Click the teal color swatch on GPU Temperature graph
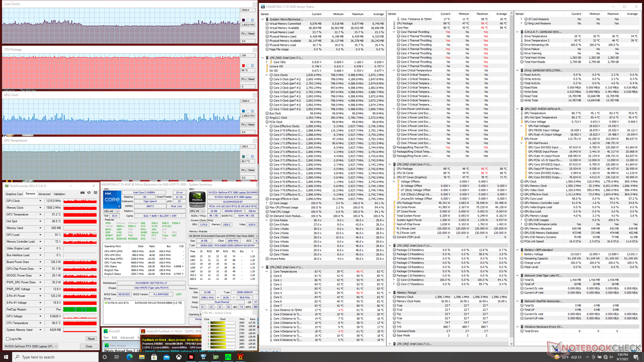The height and width of the screenshot is (362, 644). click(244, 157)
